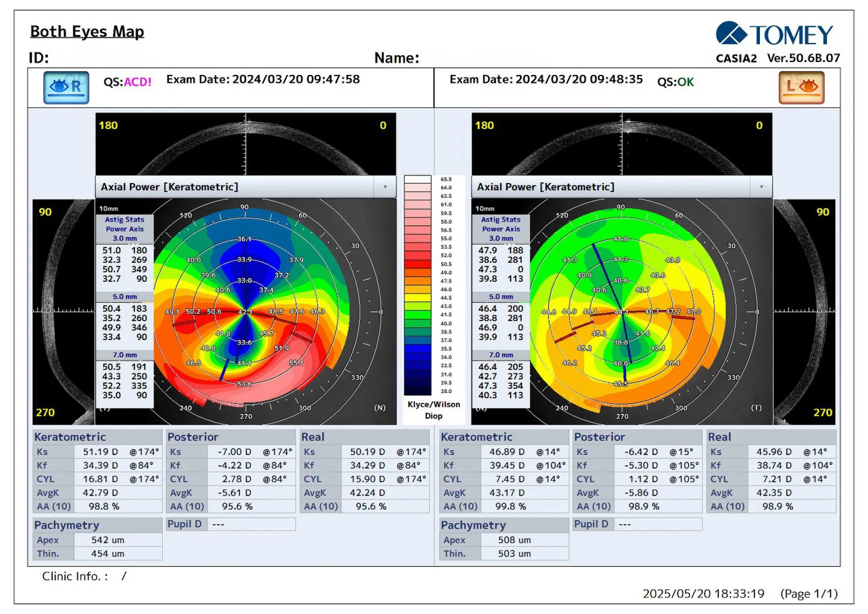Click the left eye (L) icon
The image size is (868, 614).
pyautogui.click(x=801, y=87)
